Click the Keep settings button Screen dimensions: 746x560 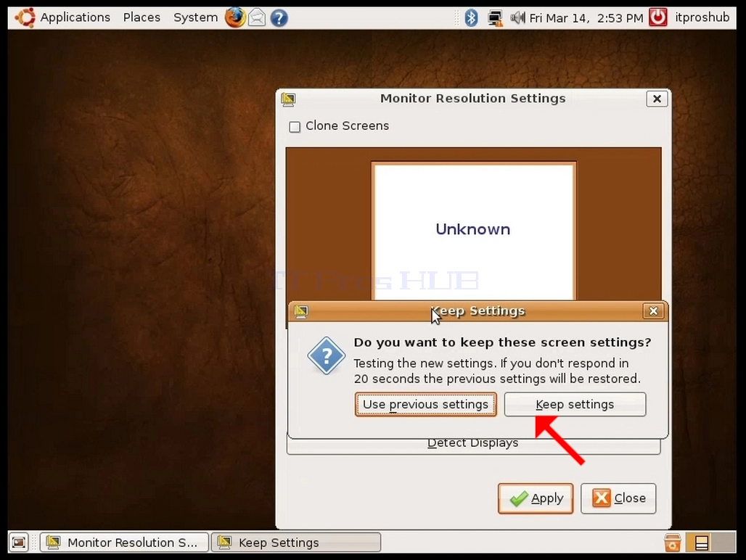pyautogui.click(x=575, y=405)
